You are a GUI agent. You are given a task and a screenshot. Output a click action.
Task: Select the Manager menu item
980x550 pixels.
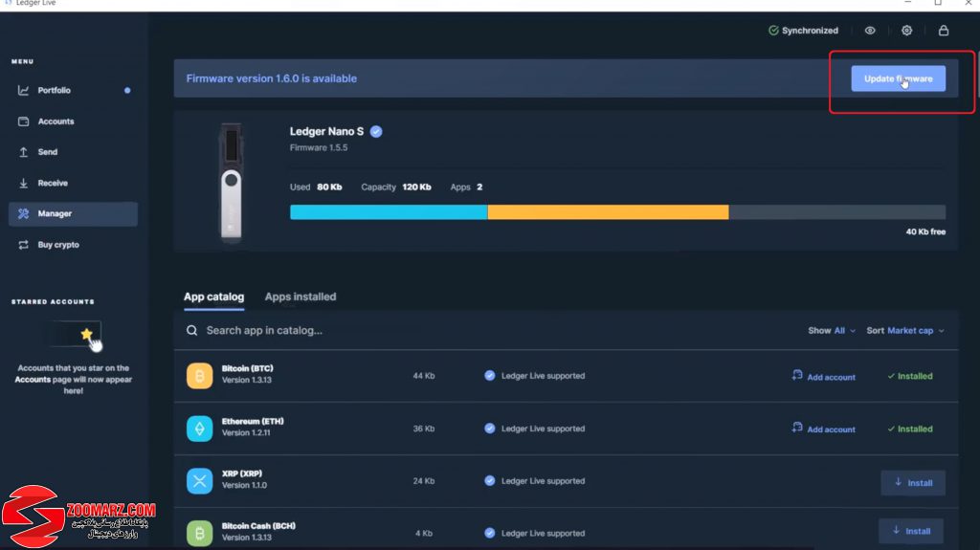(73, 213)
